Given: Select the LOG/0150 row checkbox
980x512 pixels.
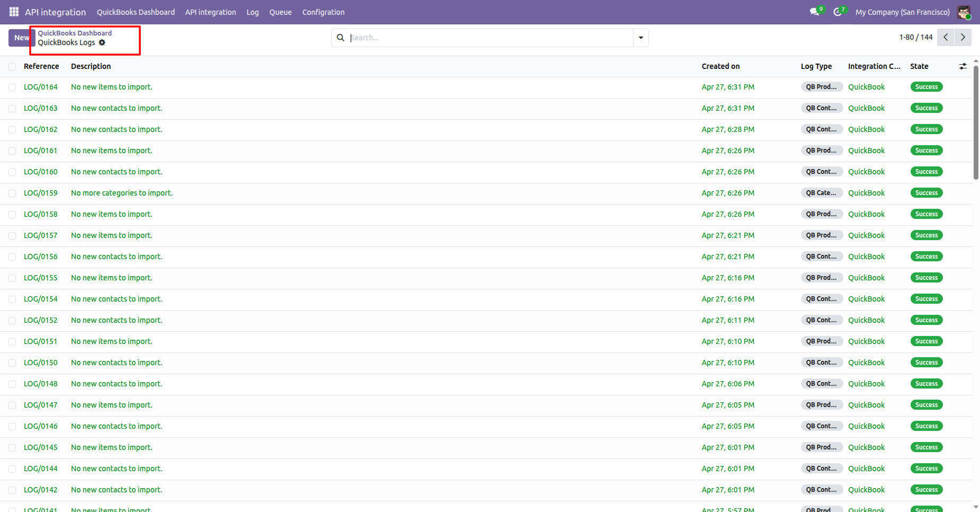Looking at the screenshot, I should pyautogui.click(x=12, y=363).
